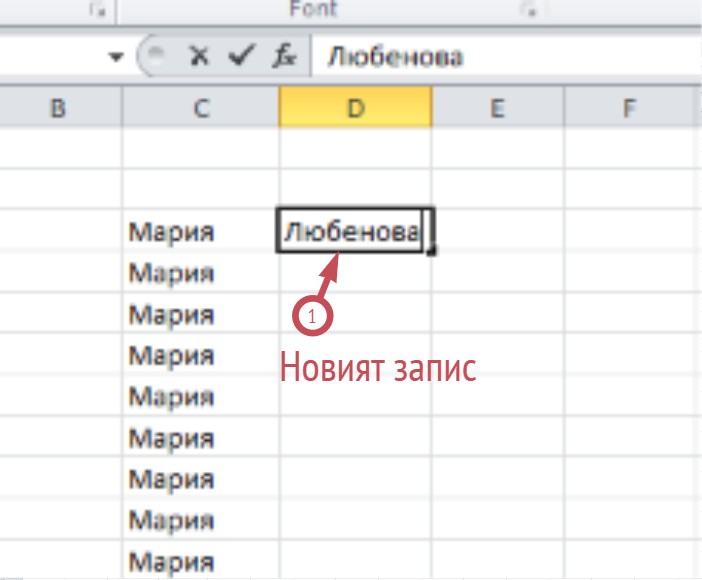Select column C header
The height and width of the screenshot is (580, 702).
[x=201, y=107]
